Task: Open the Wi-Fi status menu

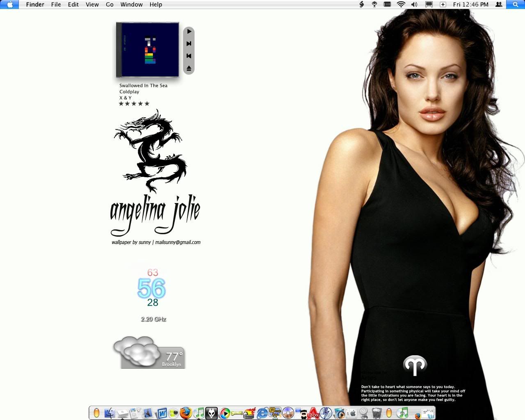Action: click(x=401, y=5)
